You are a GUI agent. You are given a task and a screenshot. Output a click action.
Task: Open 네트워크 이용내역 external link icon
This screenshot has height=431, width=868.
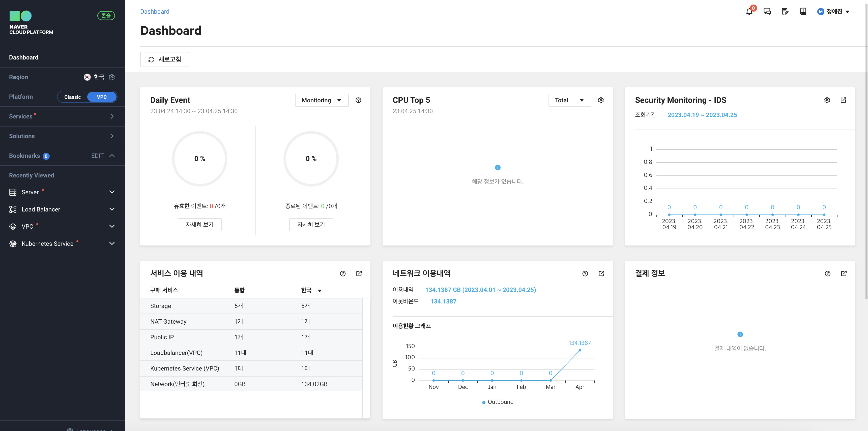pos(601,274)
